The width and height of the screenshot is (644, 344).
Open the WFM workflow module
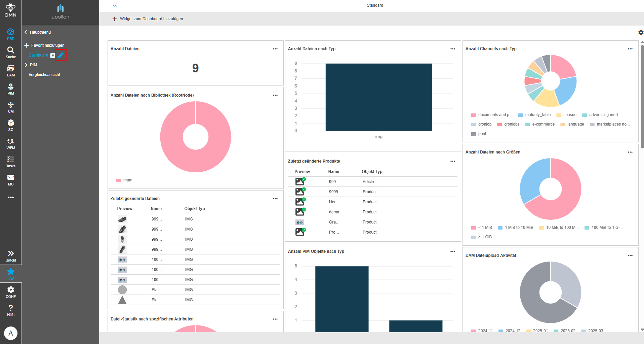[11, 143]
